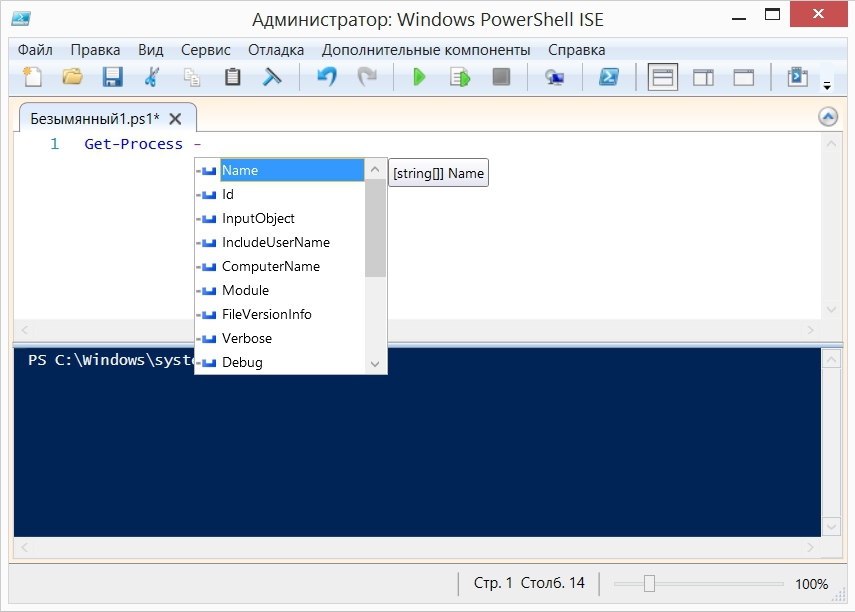The image size is (855, 612).
Task: Click the Стр. 1 Столб. 14 indicator
Action: [x=529, y=583]
